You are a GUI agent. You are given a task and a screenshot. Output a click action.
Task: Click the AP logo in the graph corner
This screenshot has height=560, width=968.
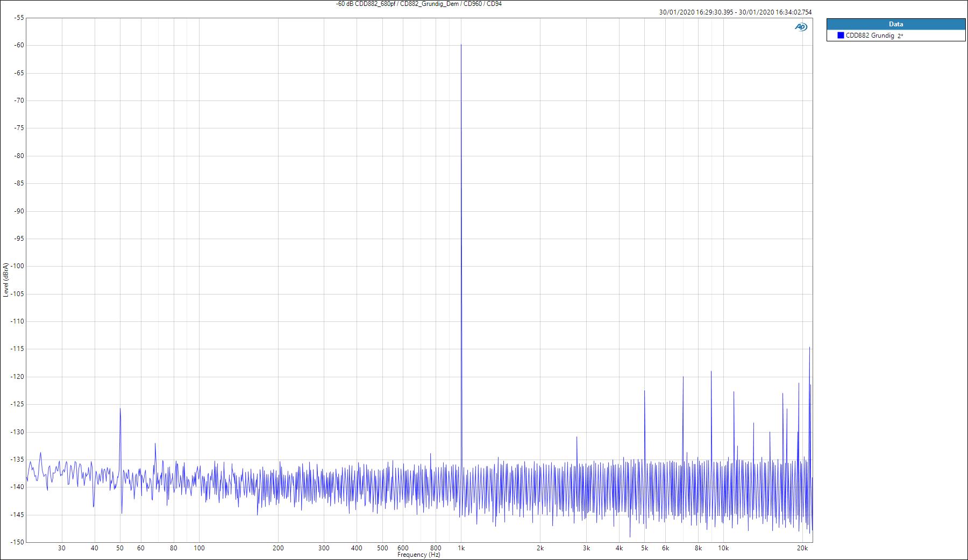(x=801, y=27)
